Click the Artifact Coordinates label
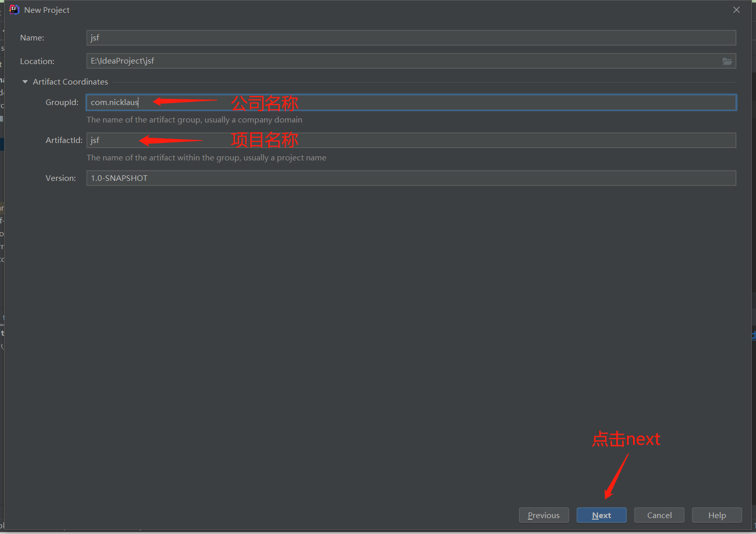756x534 pixels. 70,81
